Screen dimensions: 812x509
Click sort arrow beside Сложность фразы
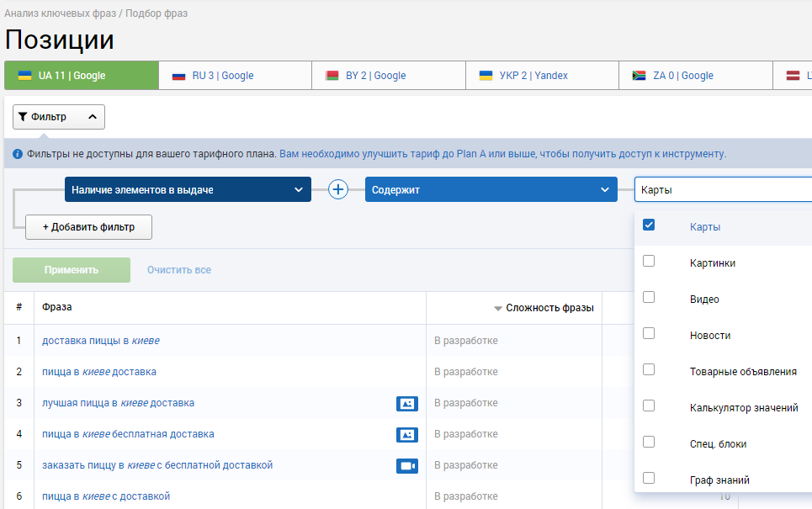click(498, 309)
